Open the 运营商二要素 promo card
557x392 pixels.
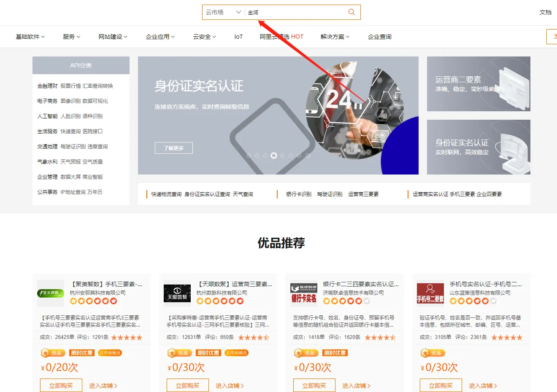coord(479,84)
